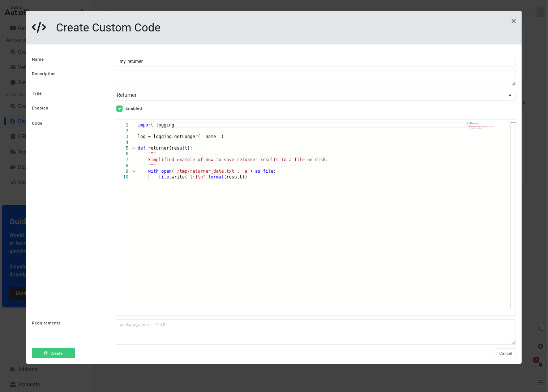Click the checklist tasks icon in the bottom-right corner
548x392 pixels.
click(541, 382)
